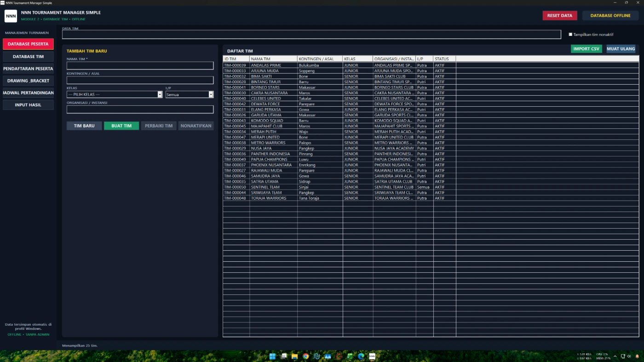Select the BINTANG TIMUR row
Viewport: 644px width, 362px height.
[x=431, y=82]
